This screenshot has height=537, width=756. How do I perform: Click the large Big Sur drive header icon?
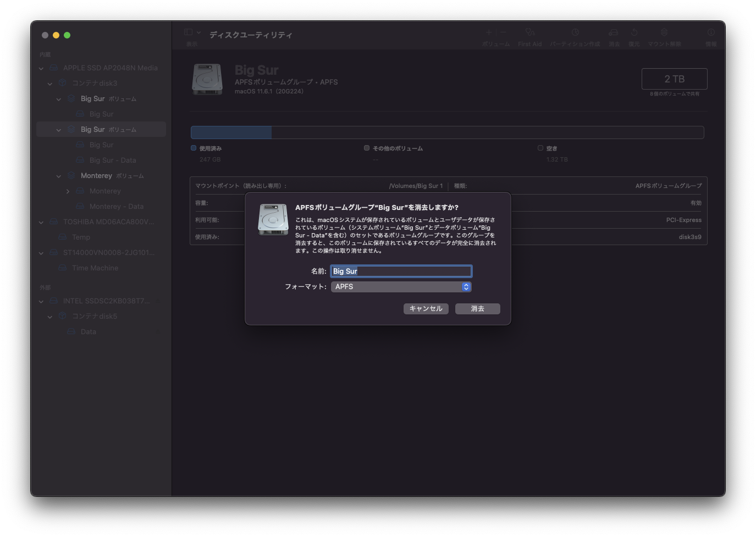pos(207,79)
